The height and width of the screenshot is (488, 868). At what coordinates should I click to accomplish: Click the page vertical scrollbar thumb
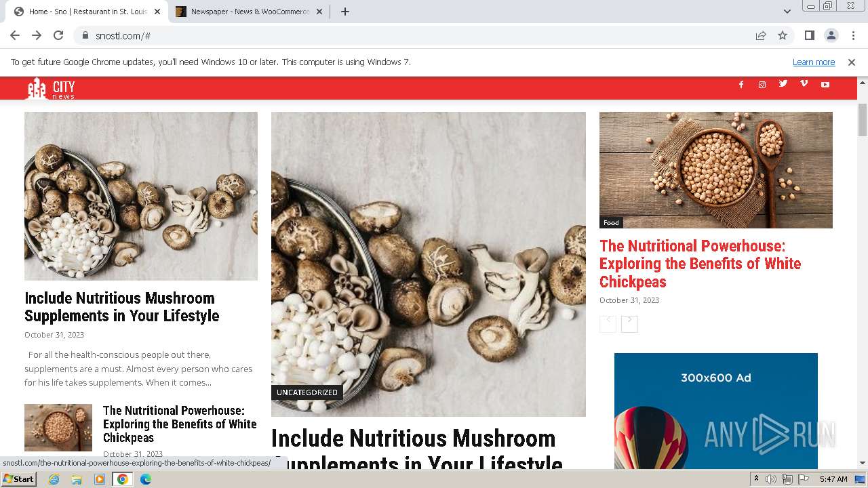863,120
